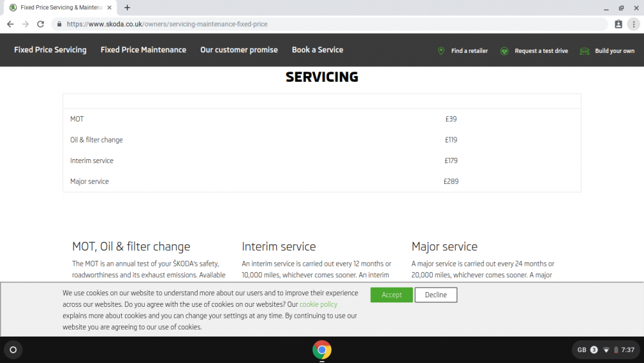644x363 pixels.
Task: Click the MOT row label
Action: click(x=77, y=119)
